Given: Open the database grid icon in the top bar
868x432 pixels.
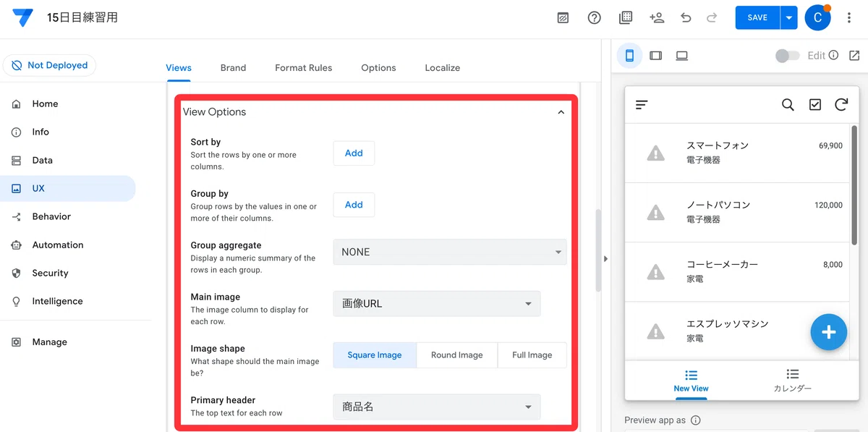Looking at the screenshot, I should (626, 18).
